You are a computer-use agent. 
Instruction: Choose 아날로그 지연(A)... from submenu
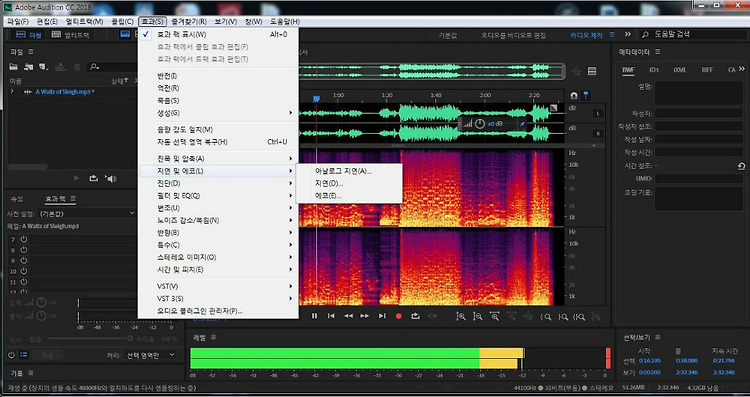click(x=349, y=171)
